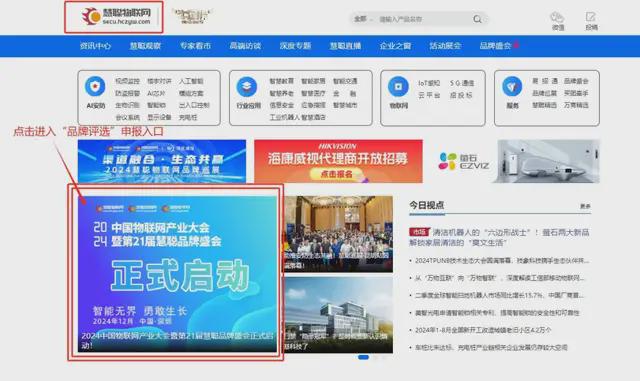The height and width of the screenshot is (381, 640).
Task: Open the 万商精选 service link
Action: click(x=576, y=105)
